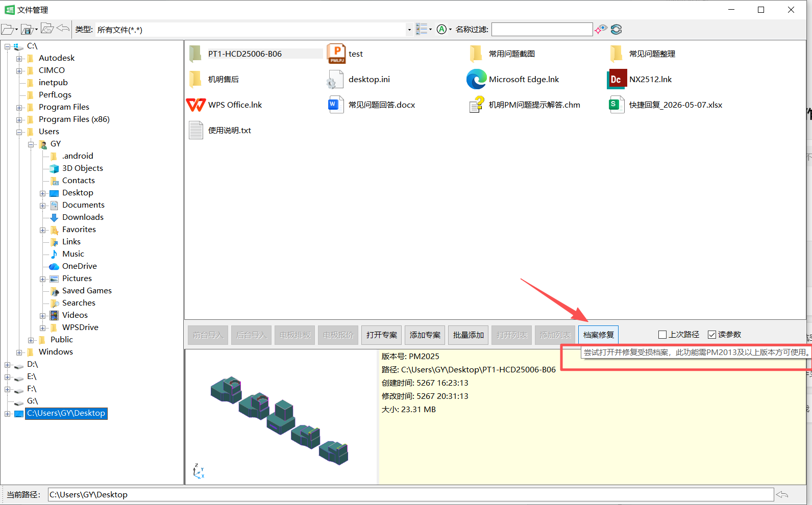Click the 批量添加 button
Screen dimensions: 812x505
pos(468,335)
